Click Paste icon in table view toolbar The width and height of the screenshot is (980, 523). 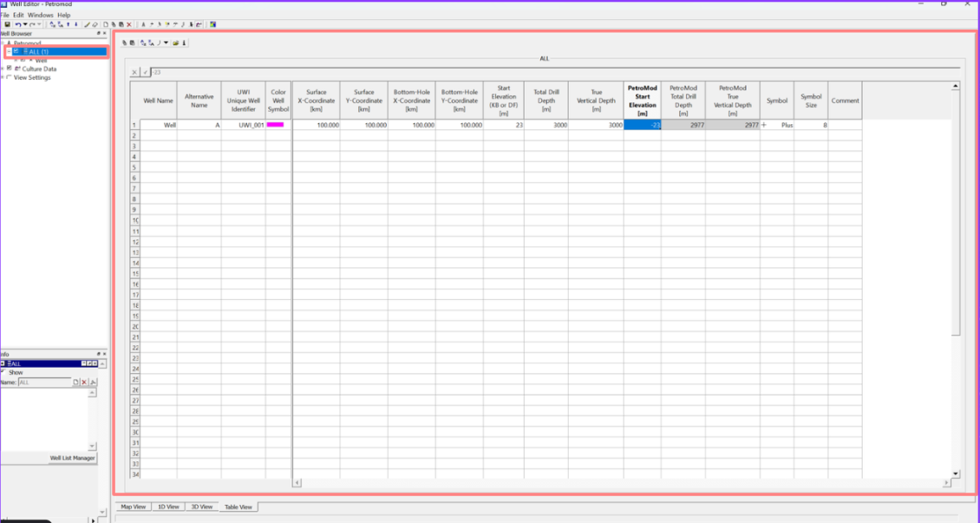click(x=133, y=43)
